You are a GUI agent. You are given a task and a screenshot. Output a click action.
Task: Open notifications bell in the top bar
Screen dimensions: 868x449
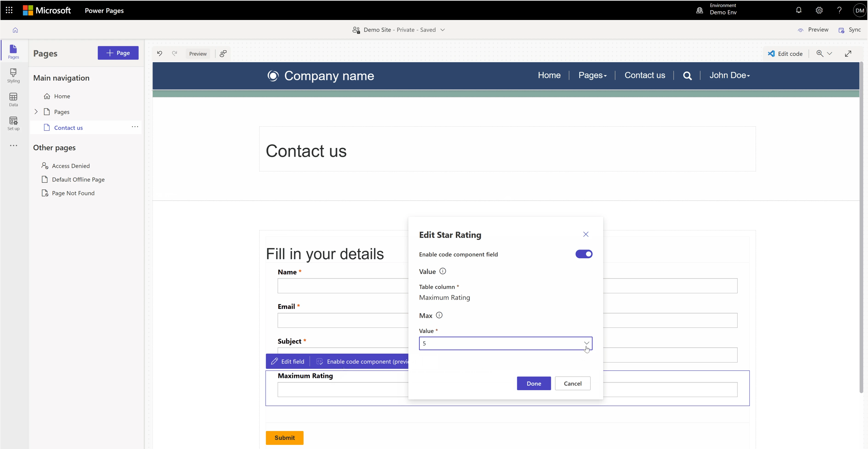pos(799,10)
